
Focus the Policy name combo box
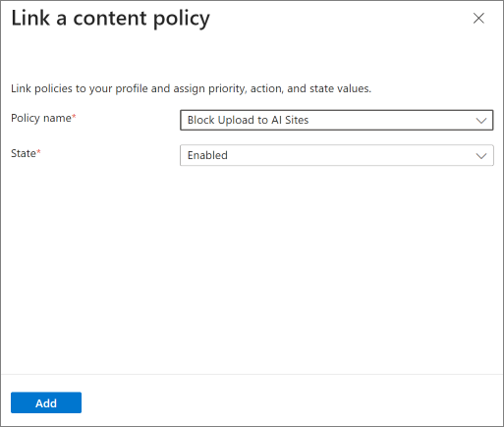click(x=337, y=120)
